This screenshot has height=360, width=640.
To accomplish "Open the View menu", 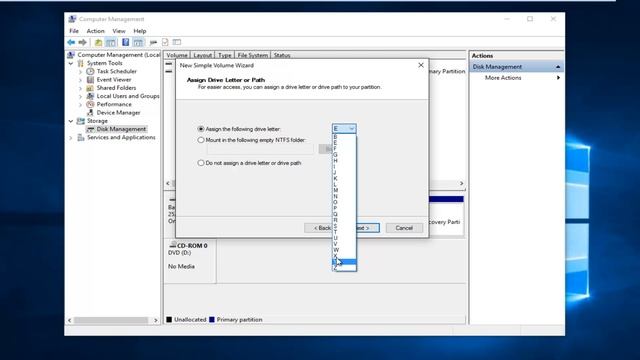I will pyautogui.click(x=119, y=31).
